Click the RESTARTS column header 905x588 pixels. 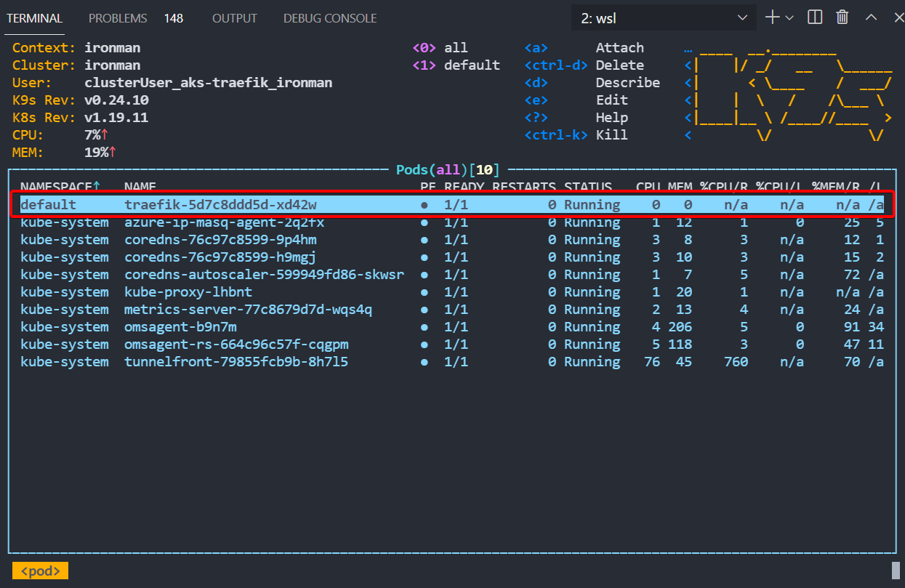tap(524, 188)
